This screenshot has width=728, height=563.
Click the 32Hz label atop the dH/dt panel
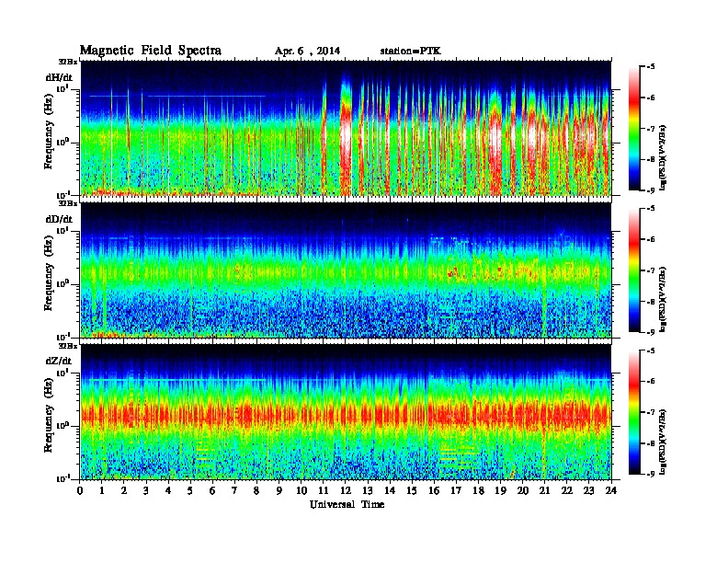(x=68, y=62)
